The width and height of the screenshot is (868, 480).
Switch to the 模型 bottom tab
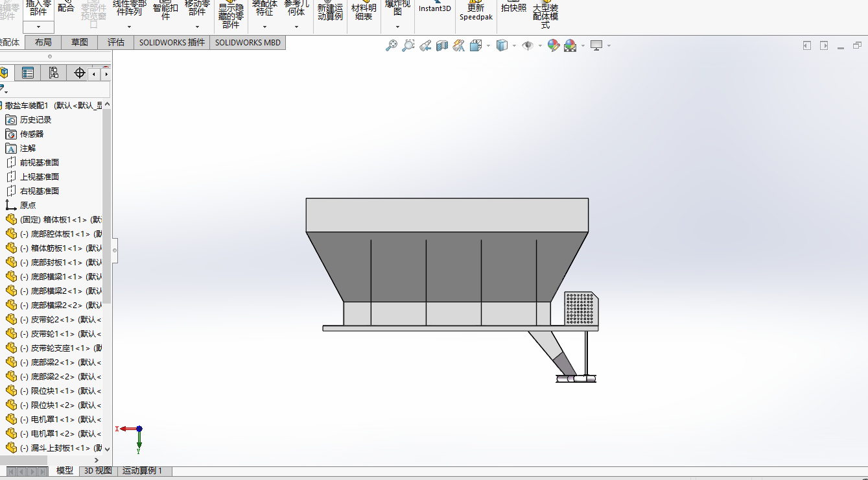65,471
